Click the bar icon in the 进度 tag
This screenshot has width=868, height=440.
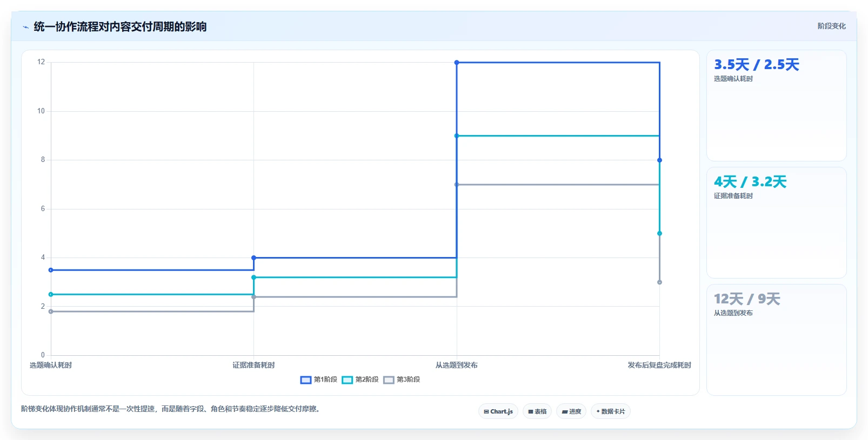[x=565, y=411]
